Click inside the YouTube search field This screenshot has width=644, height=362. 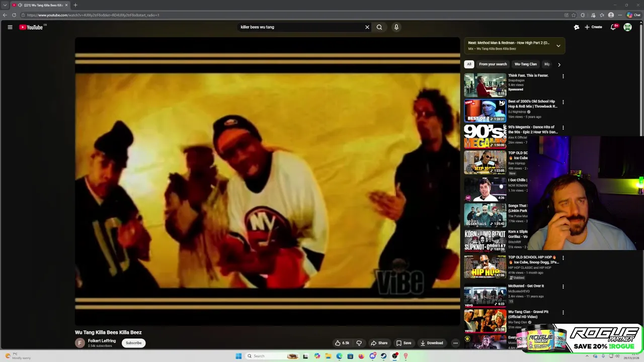click(301, 27)
